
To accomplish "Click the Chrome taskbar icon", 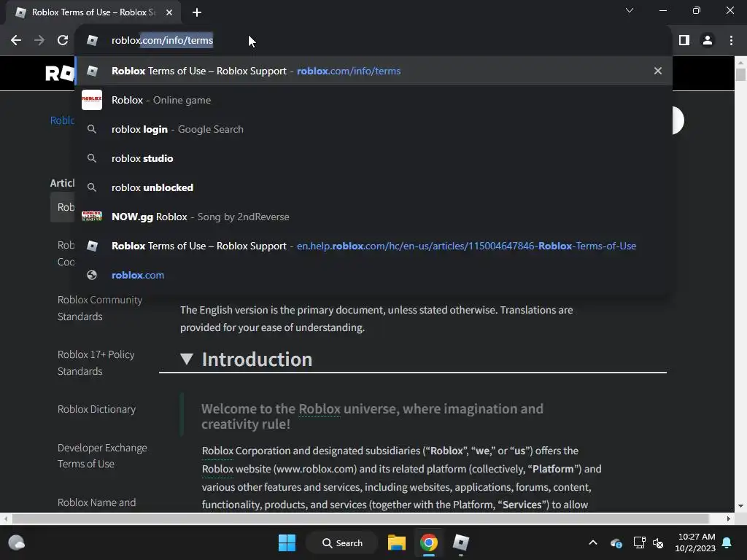I will [x=429, y=542].
